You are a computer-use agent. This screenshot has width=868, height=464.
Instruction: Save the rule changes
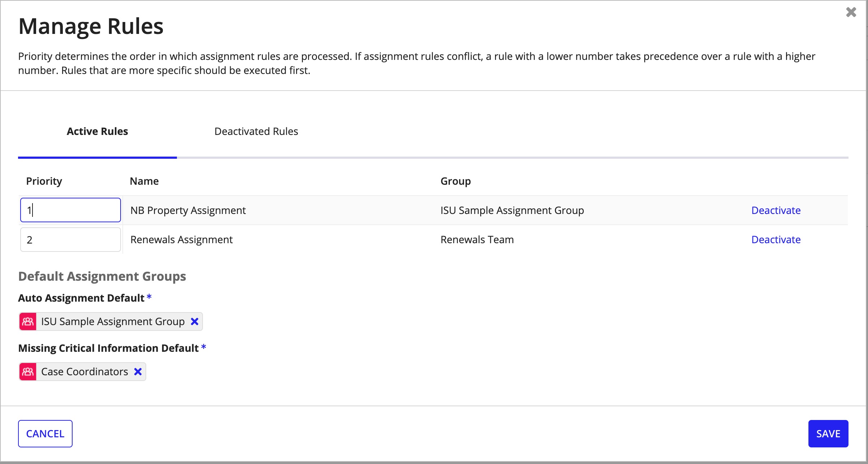(828, 434)
